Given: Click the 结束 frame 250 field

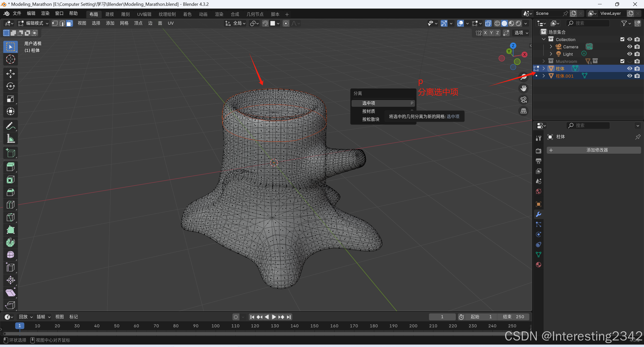Looking at the screenshot, I should 513,317.
